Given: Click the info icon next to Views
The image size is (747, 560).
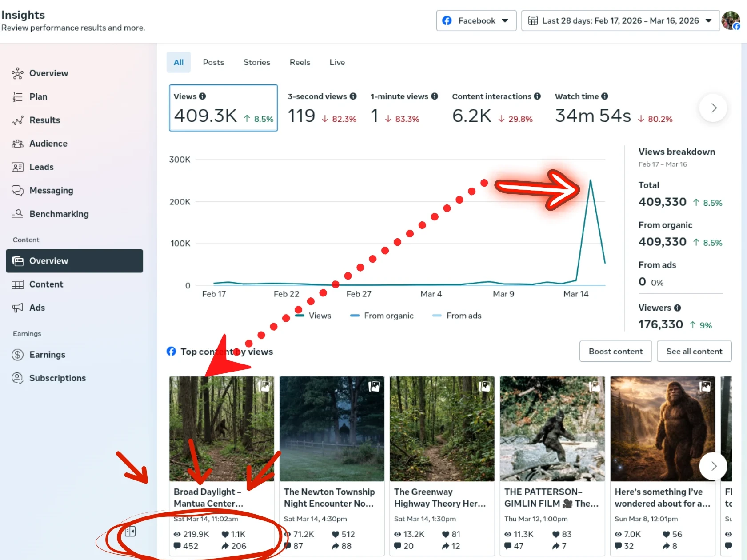Looking at the screenshot, I should pyautogui.click(x=203, y=96).
